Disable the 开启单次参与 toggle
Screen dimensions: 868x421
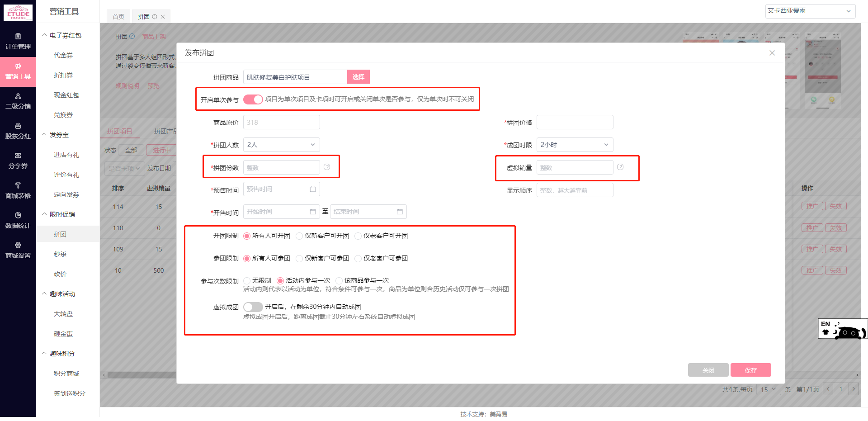(x=253, y=99)
